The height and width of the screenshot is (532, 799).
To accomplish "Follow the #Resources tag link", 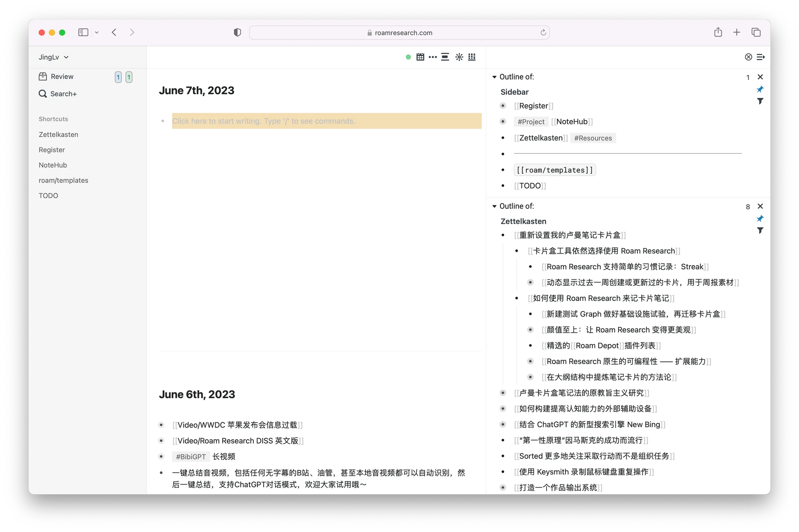I will pyautogui.click(x=593, y=138).
